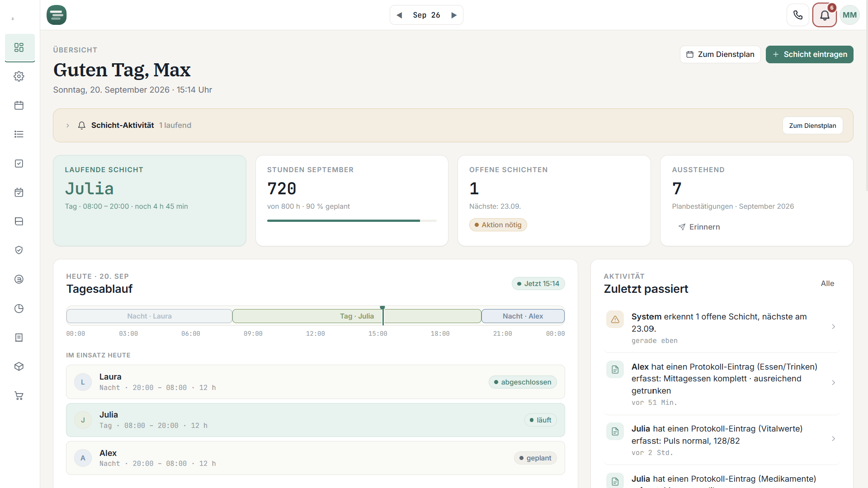The image size is (868, 488).
Task: Open the dashboard overview sidebar icon
Action: [x=19, y=47]
